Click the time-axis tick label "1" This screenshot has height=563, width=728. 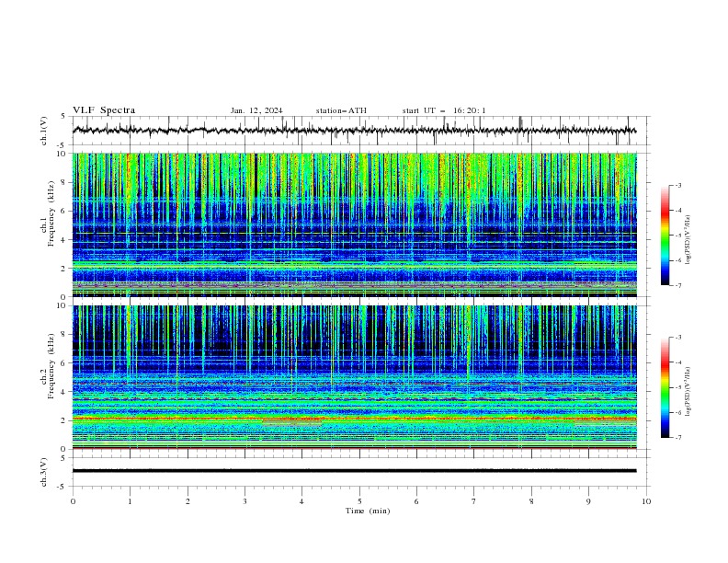[x=130, y=501]
